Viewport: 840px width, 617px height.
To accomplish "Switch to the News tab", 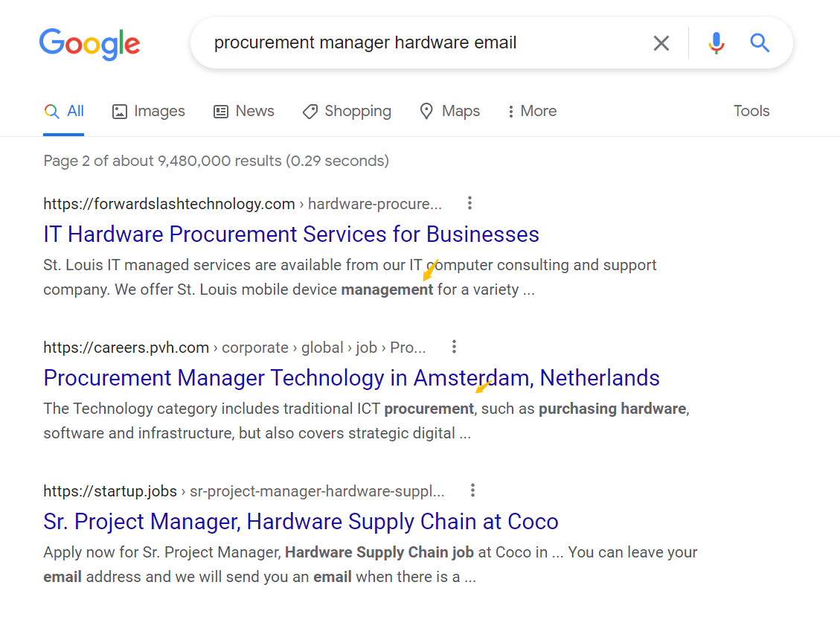I will pyautogui.click(x=244, y=111).
